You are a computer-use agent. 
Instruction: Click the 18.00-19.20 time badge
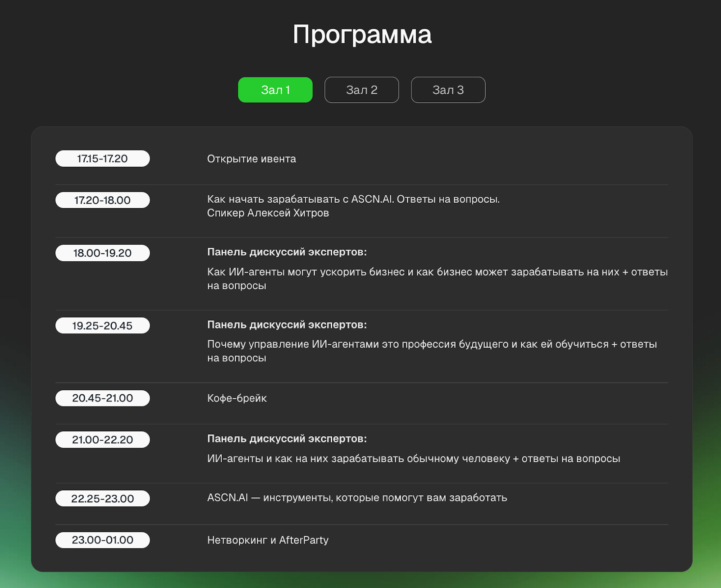(102, 253)
